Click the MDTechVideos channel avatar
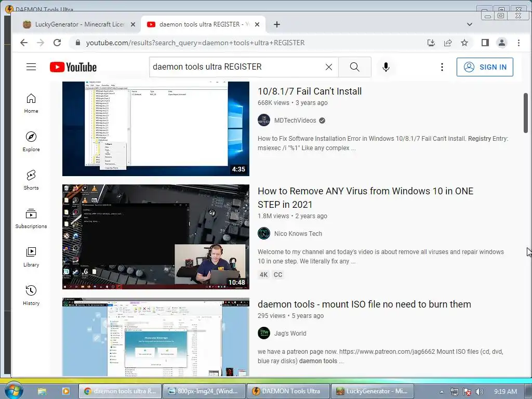 [264, 120]
